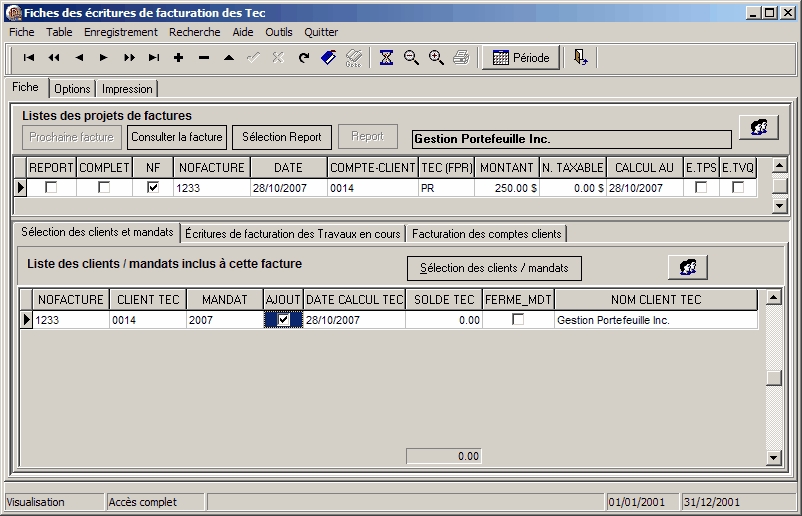802x516 pixels.
Task: Switch to the Impression tab
Action: [x=127, y=89]
